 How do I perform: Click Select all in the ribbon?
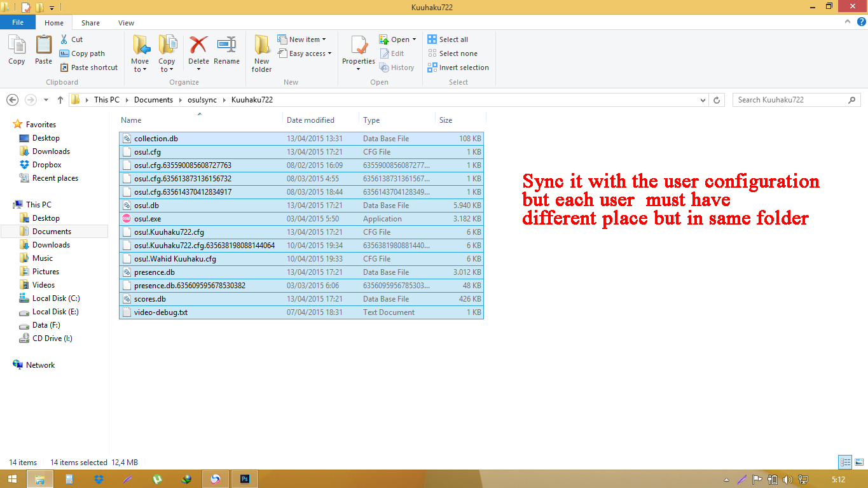(x=448, y=39)
